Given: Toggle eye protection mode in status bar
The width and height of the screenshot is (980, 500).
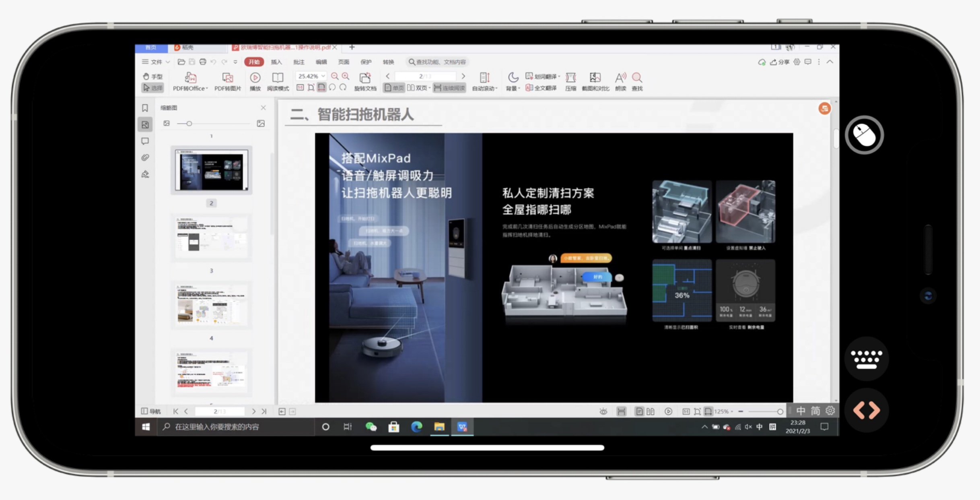Looking at the screenshot, I should (x=603, y=411).
